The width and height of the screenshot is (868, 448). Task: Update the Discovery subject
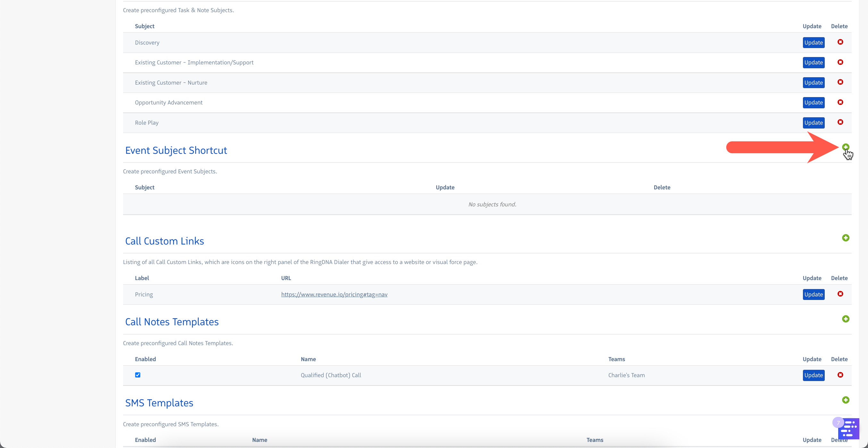tap(814, 42)
